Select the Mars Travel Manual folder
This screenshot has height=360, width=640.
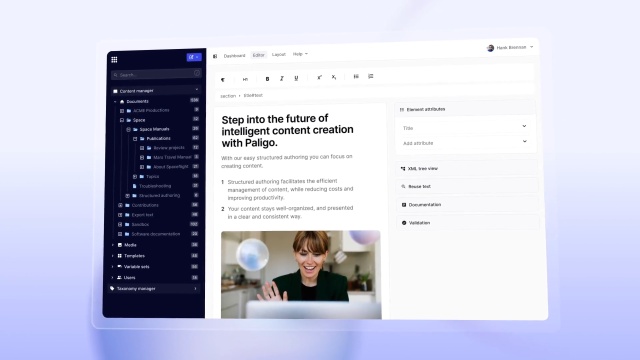pos(172,157)
